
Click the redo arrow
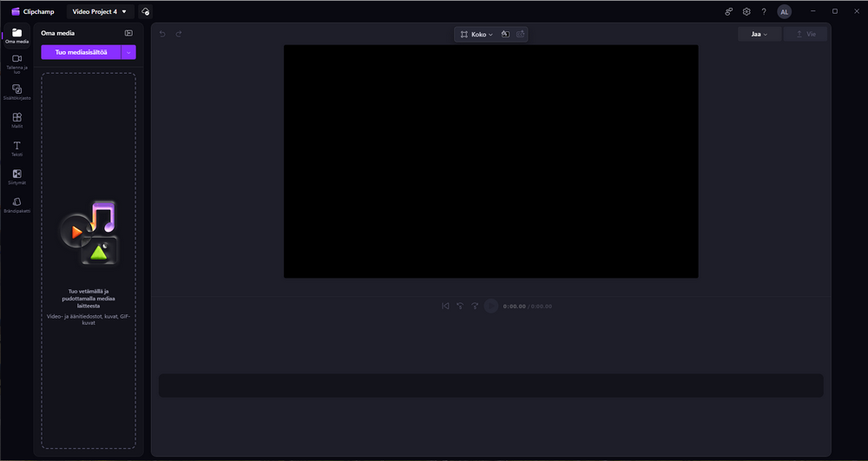coord(179,34)
